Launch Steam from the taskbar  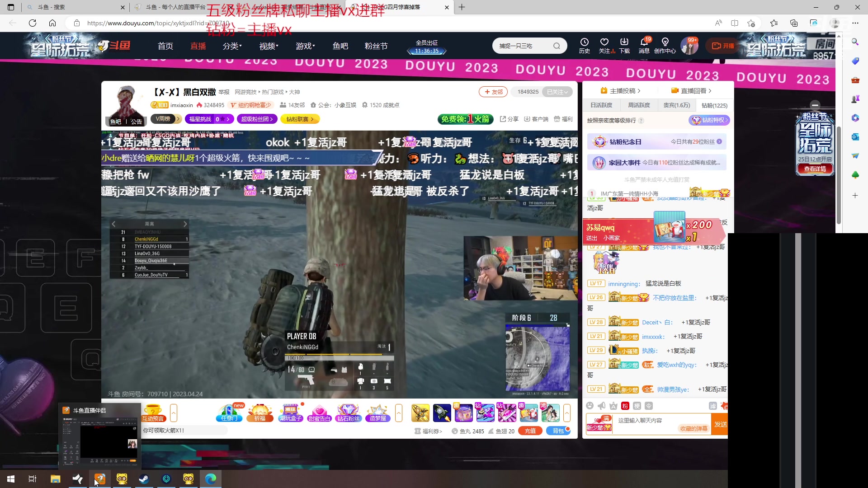click(144, 479)
